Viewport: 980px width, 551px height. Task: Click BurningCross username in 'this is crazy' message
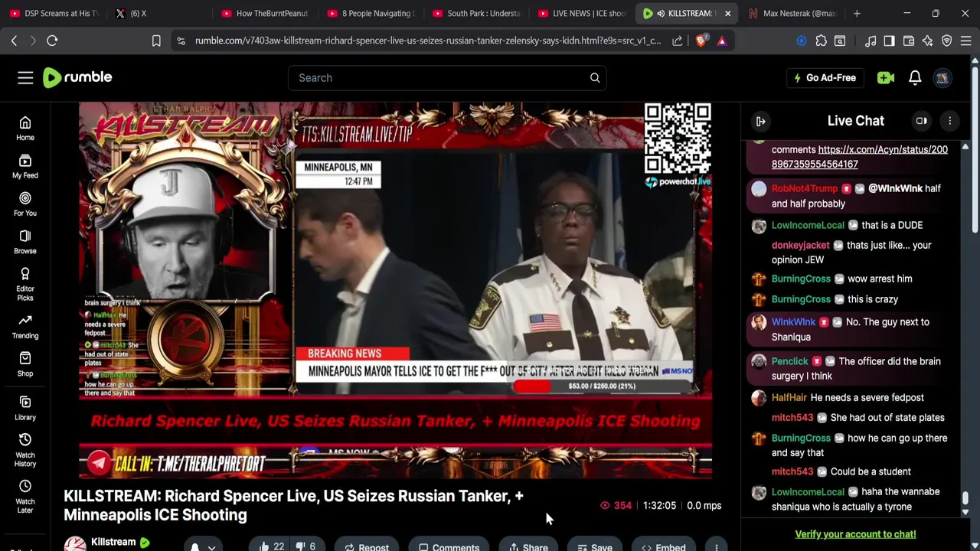click(x=801, y=299)
